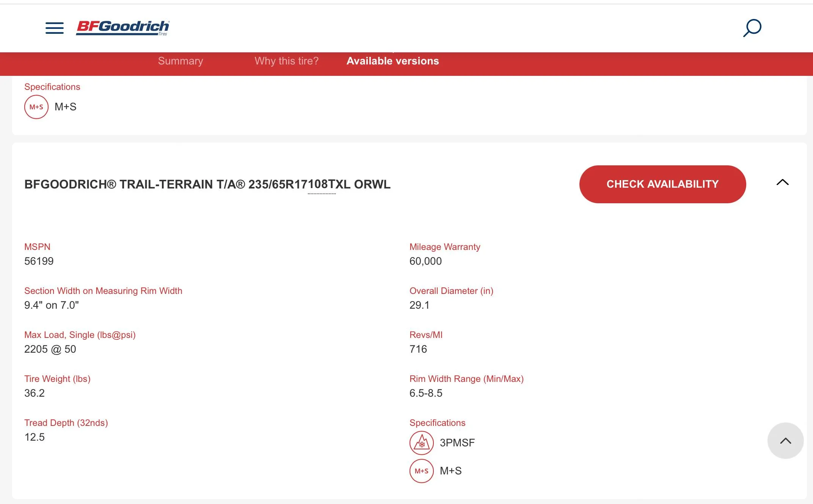Open the Why this tire? tab
The image size is (813, 504).
(x=286, y=61)
